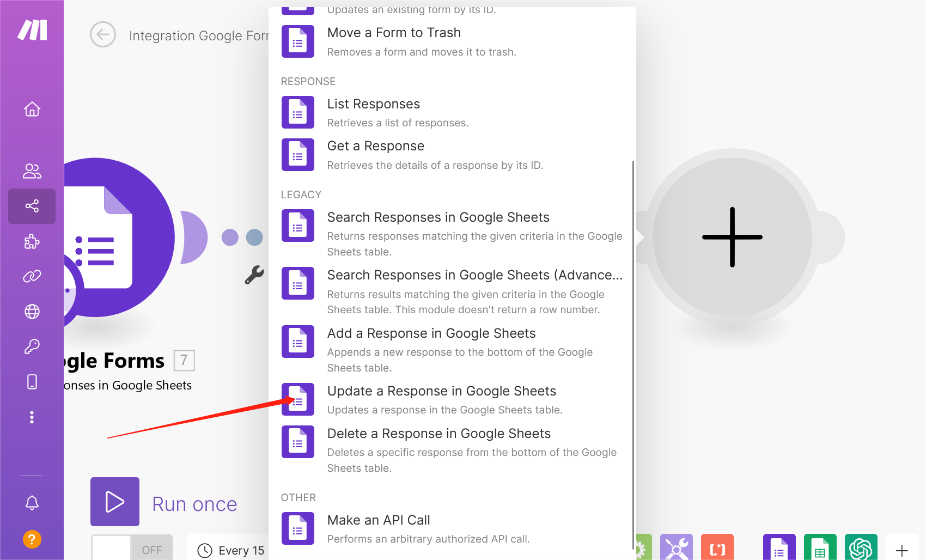Toggle the scheduling OFF switch
Image resolution: width=926 pixels, height=560 pixels.
click(132, 547)
